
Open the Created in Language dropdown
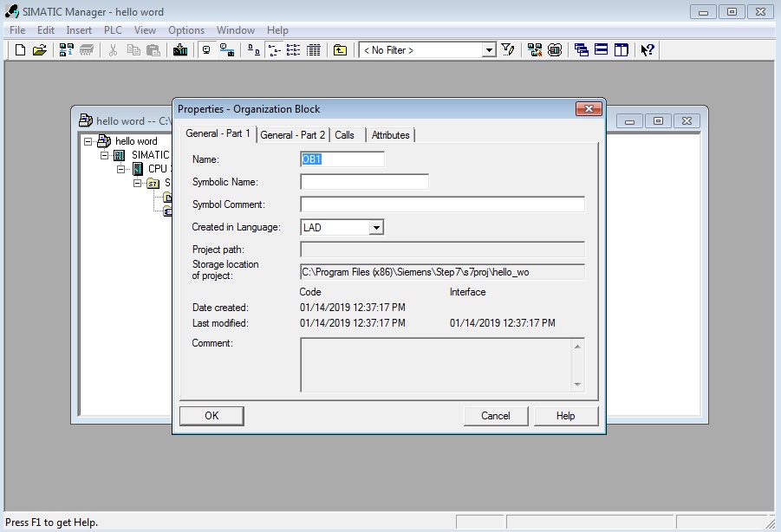(375, 228)
